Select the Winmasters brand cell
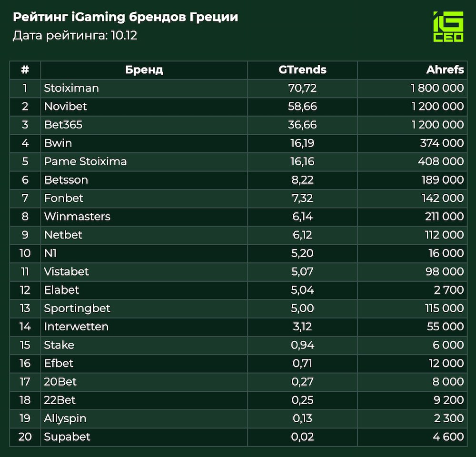Screen dimensions: 476x457 click(77, 217)
